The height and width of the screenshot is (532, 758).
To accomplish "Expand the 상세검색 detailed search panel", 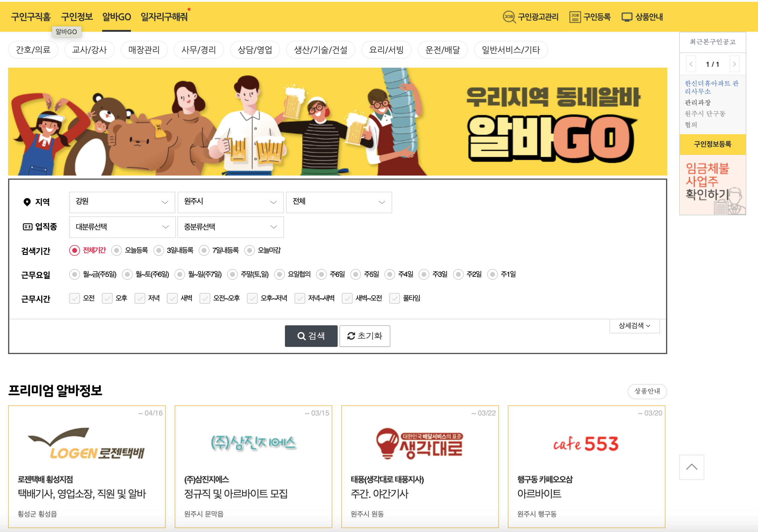I will 634,326.
